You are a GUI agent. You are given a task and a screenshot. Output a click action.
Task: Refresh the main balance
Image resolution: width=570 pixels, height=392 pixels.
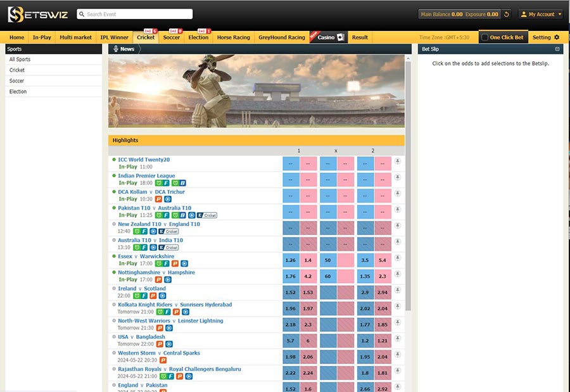(x=507, y=14)
